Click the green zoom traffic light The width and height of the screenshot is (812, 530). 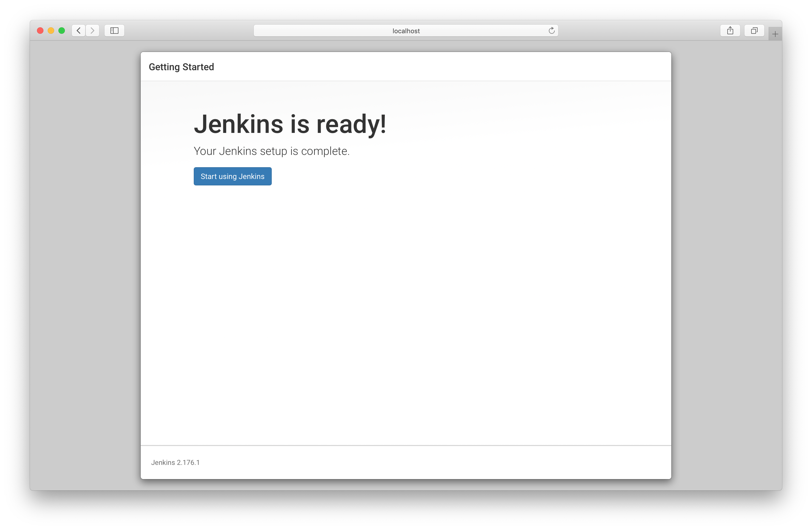[x=62, y=30]
